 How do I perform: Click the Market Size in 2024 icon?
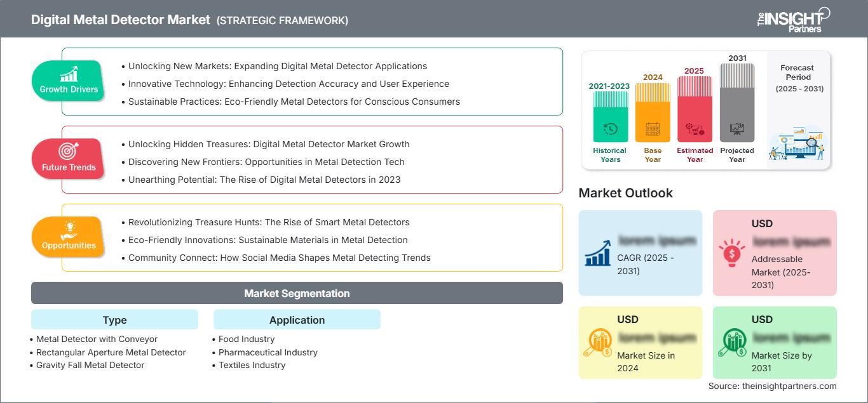click(597, 343)
